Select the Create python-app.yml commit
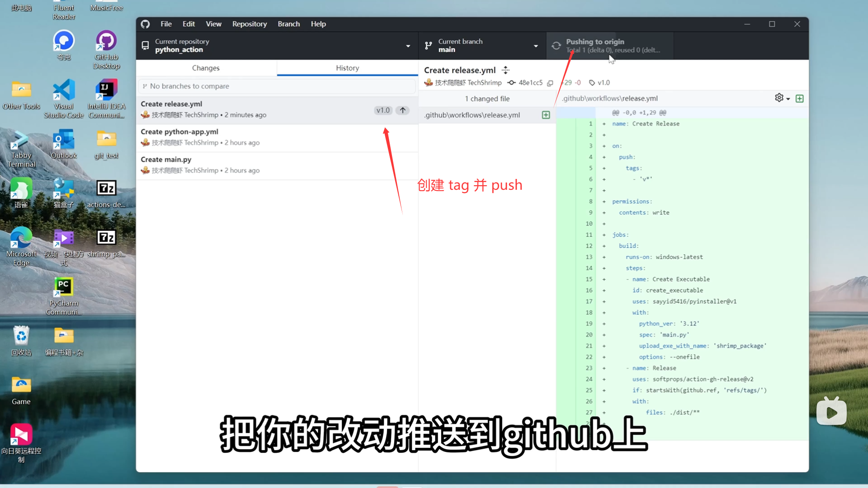This screenshot has width=868, height=488. [277, 137]
